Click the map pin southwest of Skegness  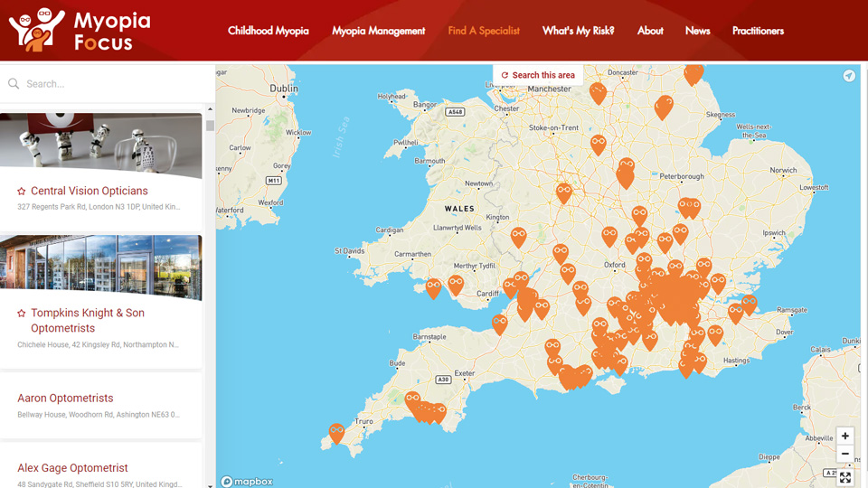point(663,107)
